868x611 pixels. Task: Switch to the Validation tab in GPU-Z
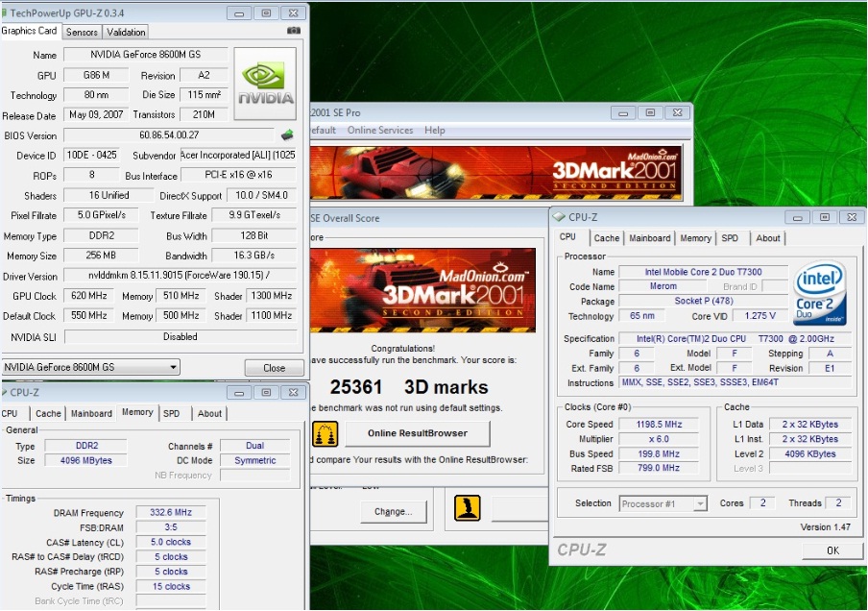pyautogui.click(x=126, y=32)
